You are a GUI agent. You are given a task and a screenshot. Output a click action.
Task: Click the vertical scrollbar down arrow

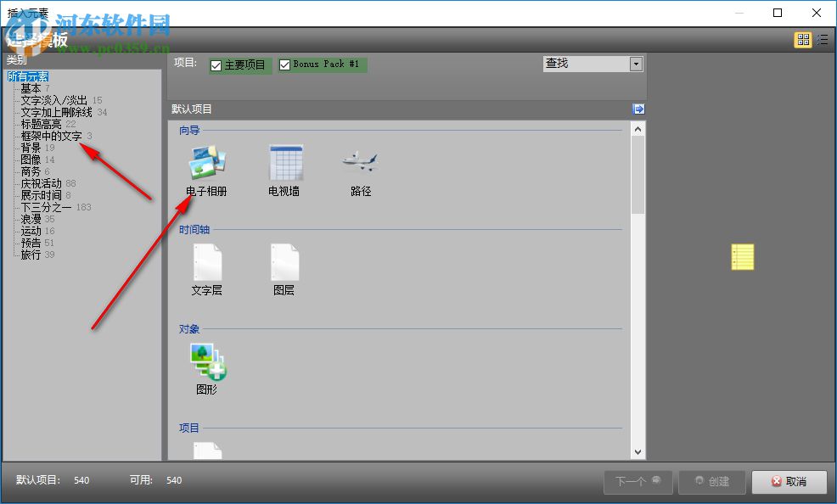click(638, 451)
